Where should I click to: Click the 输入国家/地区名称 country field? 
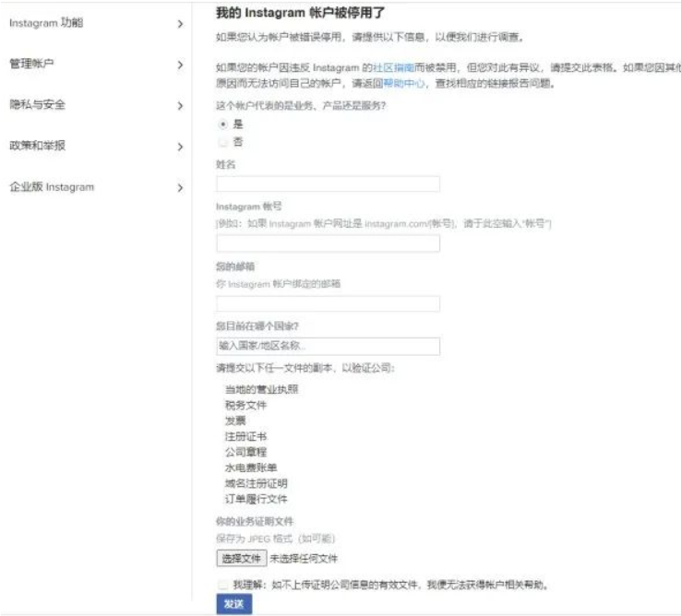pyautogui.click(x=328, y=346)
